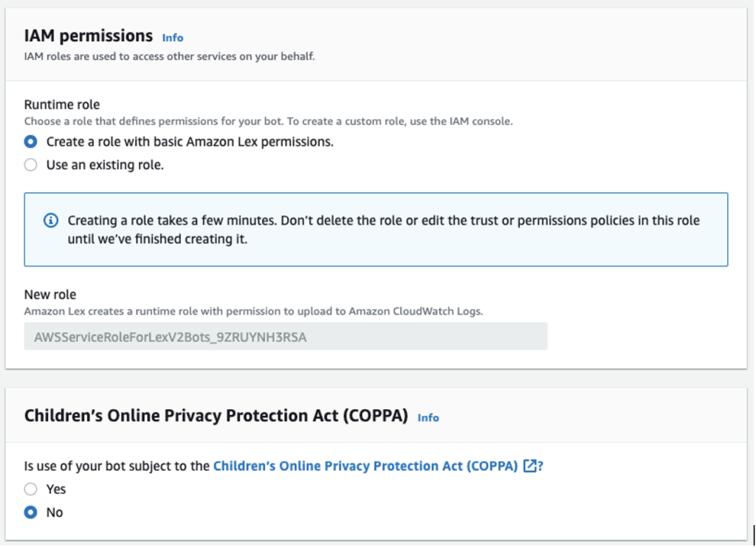Select Yes for the COPPA question
The image size is (756, 548).
pos(30,489)
